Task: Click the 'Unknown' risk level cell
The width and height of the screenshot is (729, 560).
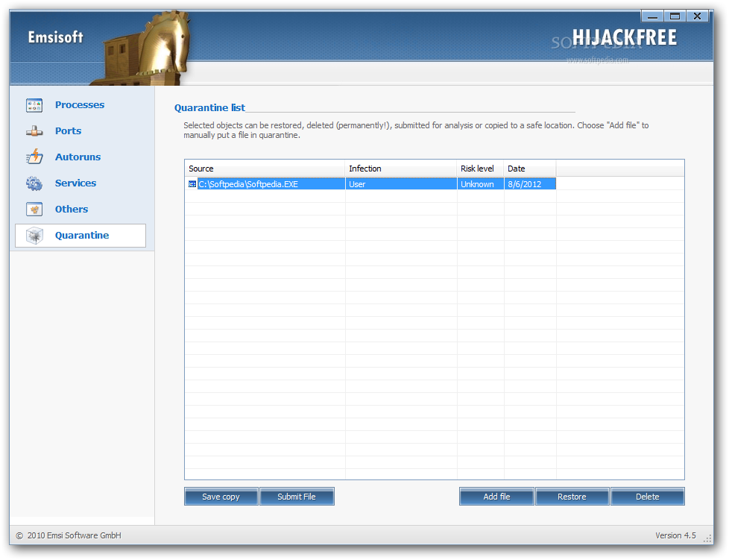Action: (x=481, y=184)
